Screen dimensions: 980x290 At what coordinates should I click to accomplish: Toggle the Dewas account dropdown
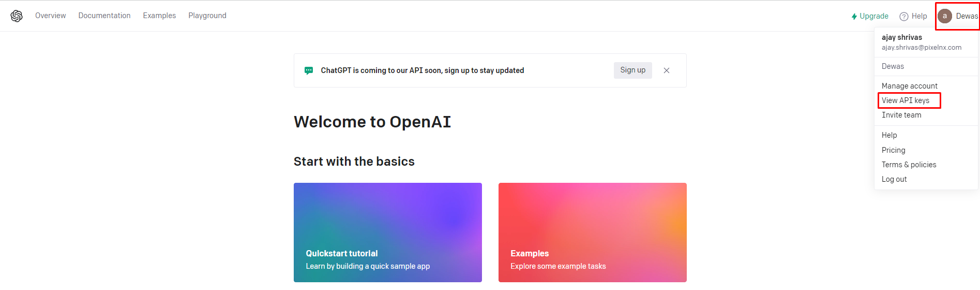tap(958, 16)
